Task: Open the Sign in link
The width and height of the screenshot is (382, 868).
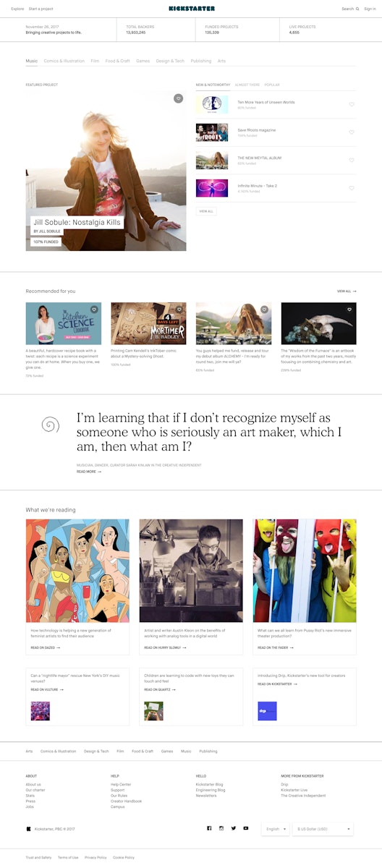Action: point(370,9)
